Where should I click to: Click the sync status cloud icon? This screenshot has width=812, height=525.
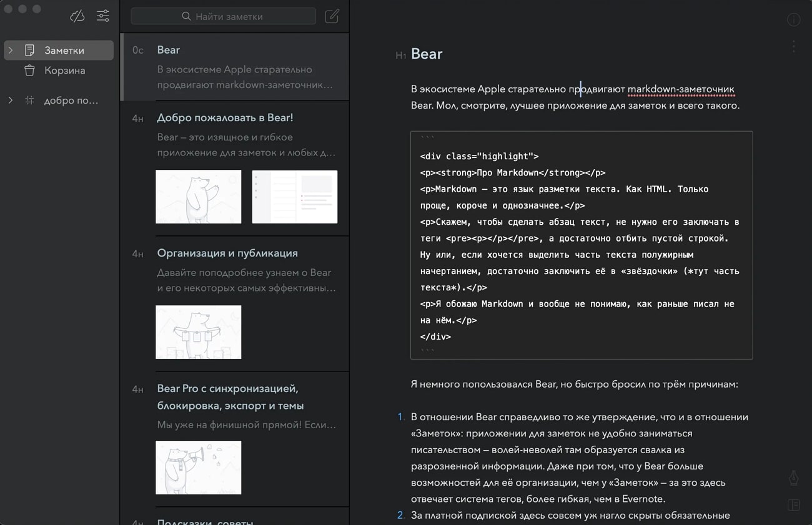pos(77,16)
